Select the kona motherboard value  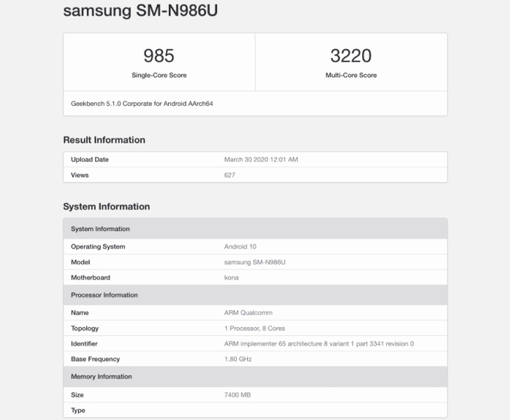(231, 277)
